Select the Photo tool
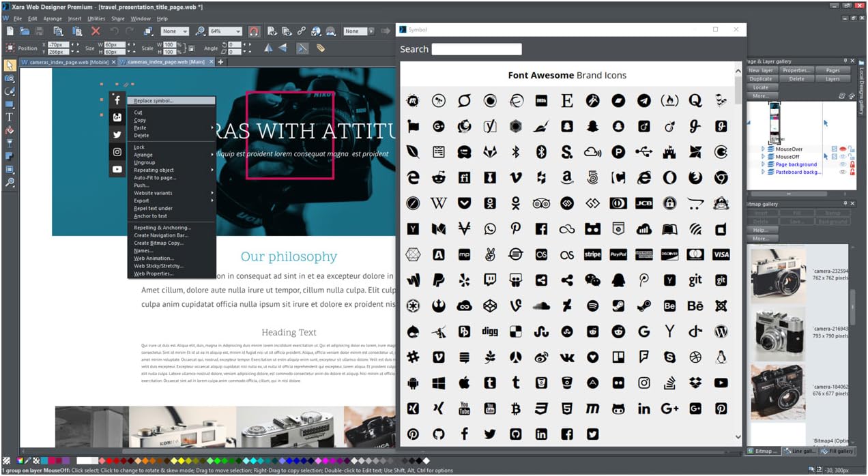 [10, 78]
